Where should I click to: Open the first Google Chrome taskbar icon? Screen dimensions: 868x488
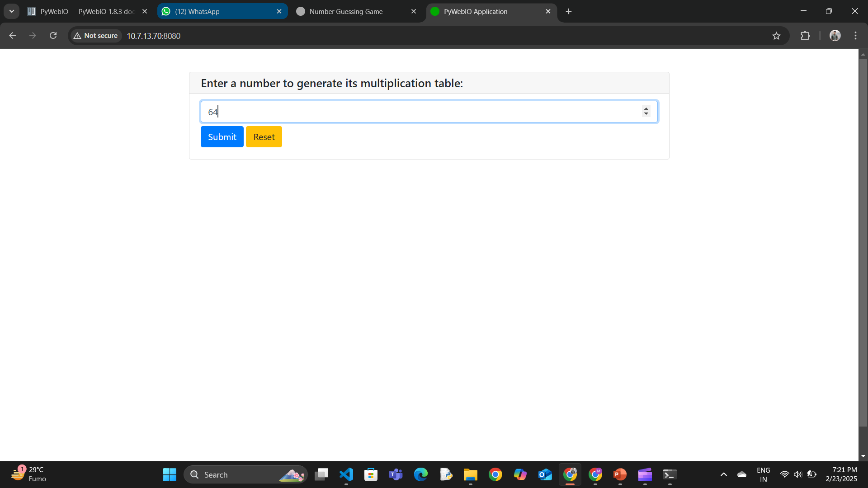tap(495, 474)
